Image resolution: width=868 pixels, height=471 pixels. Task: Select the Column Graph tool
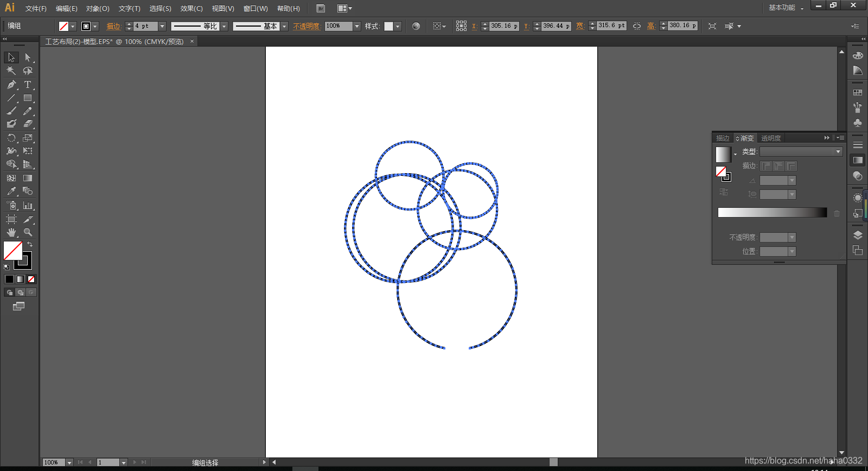coord(28,205)
